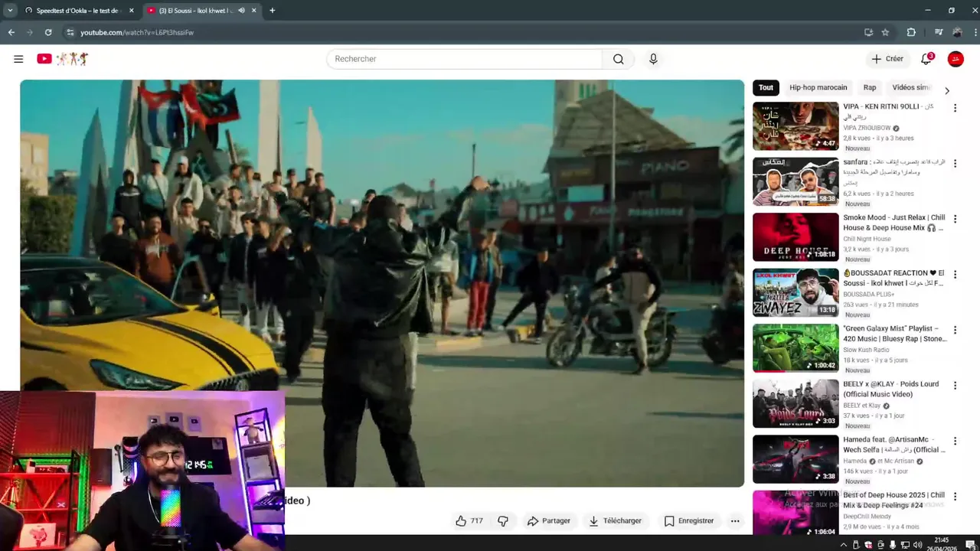Open the tab search dropdown arrow
Image resolution: width=980 pixels, height=551 pixels.
[10, 11]
